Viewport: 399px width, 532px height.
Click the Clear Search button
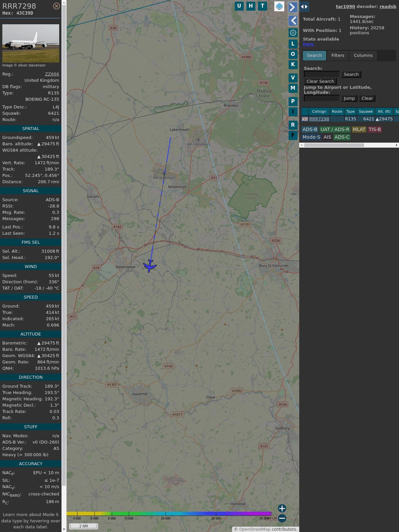coord(320,81)
